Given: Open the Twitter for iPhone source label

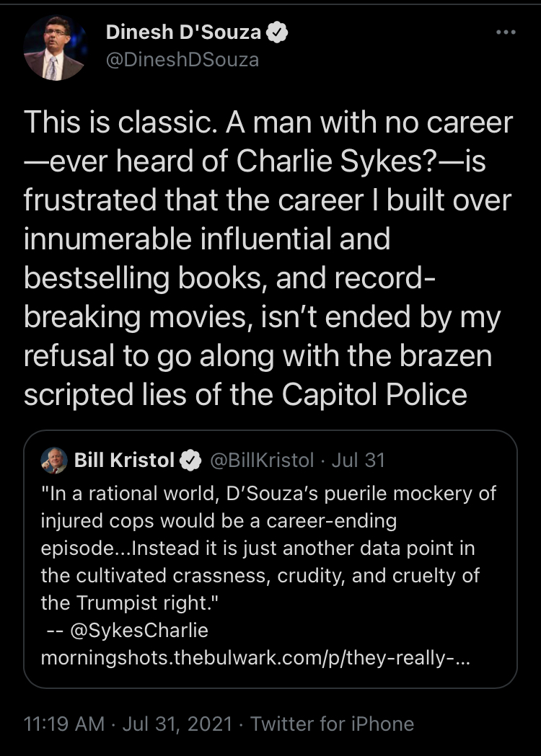Looking at the screenshot, I should pos(332,724).
